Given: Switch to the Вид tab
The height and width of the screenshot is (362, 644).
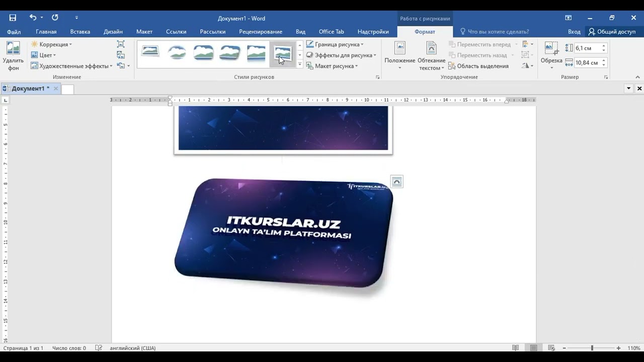Looking at the screenshot, I should point(301,32).
